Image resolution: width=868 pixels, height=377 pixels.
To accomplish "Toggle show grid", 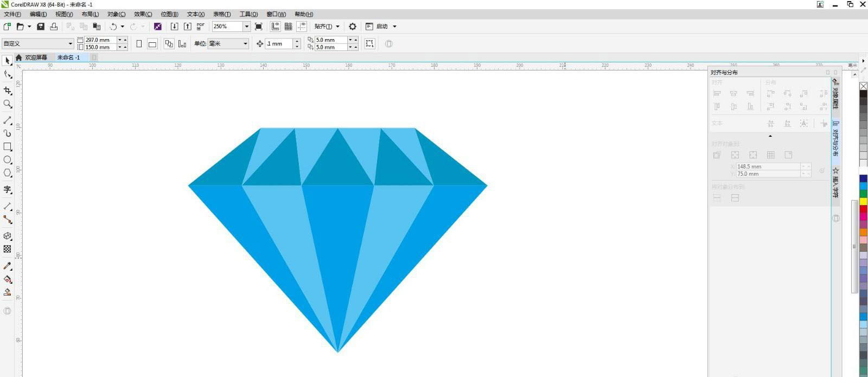I will (288, 26).
